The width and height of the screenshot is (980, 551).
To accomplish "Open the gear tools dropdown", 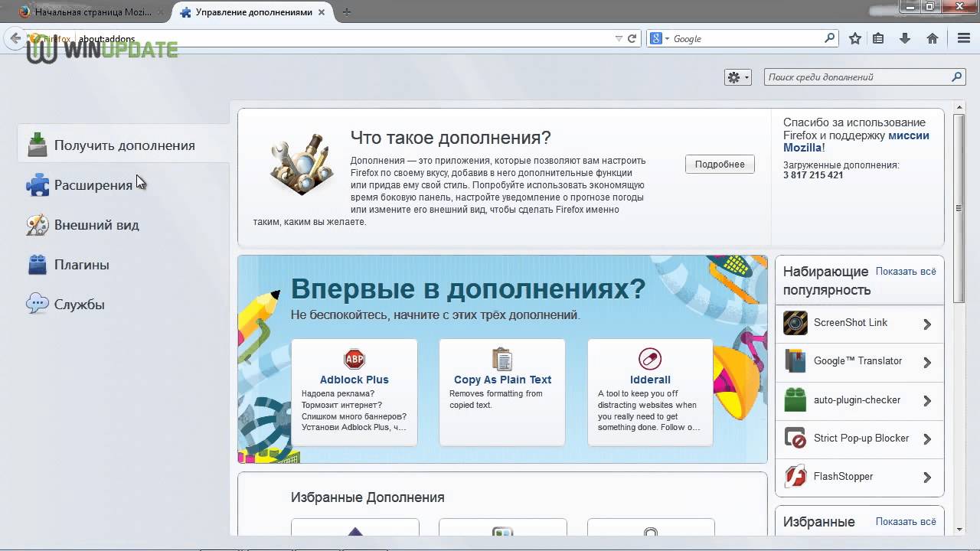I will (738, 77).
